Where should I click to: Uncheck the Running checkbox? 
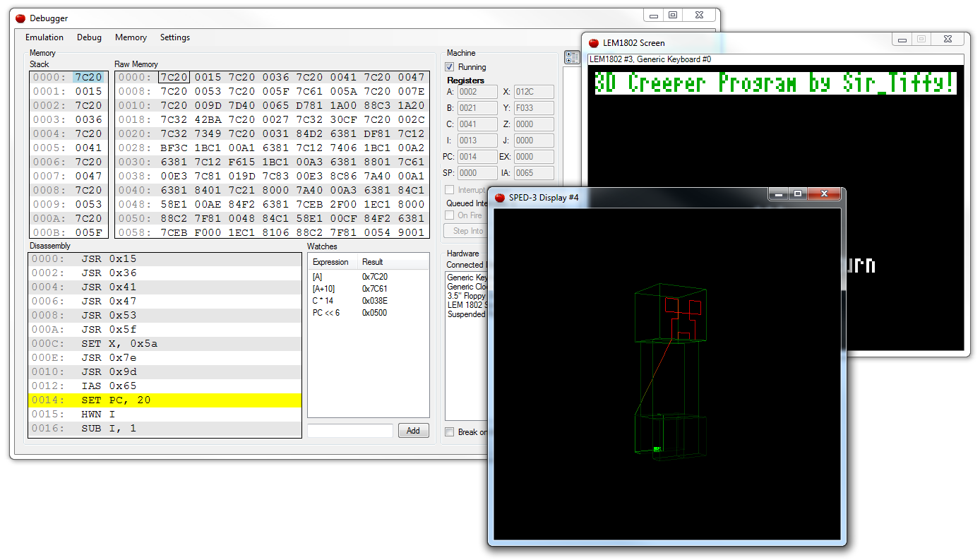[x=450, y=67]
